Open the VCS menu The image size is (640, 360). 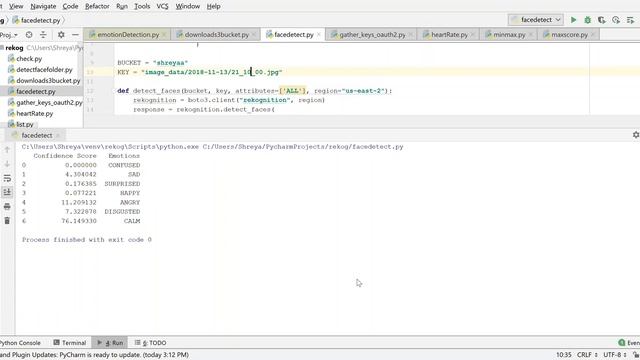[x=162, y=7]
